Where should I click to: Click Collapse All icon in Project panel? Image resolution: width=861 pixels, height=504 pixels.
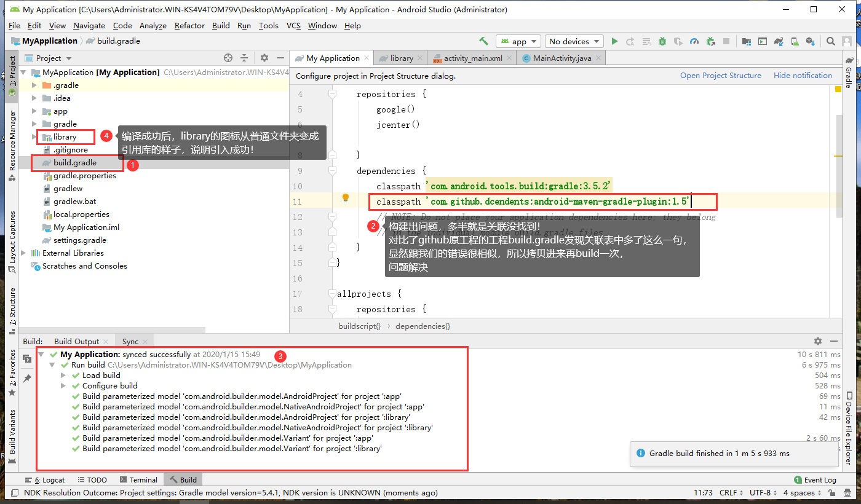click(244, 58)
